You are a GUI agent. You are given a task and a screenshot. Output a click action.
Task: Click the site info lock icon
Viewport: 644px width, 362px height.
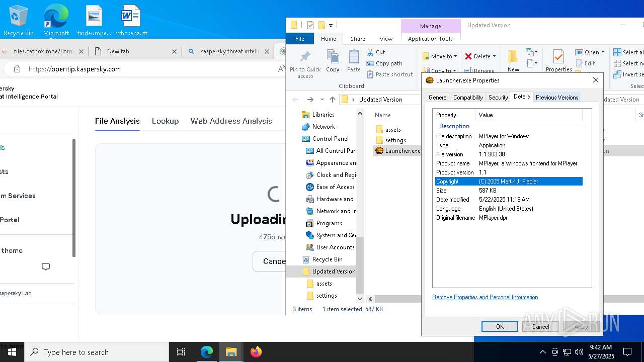[17, 69]
